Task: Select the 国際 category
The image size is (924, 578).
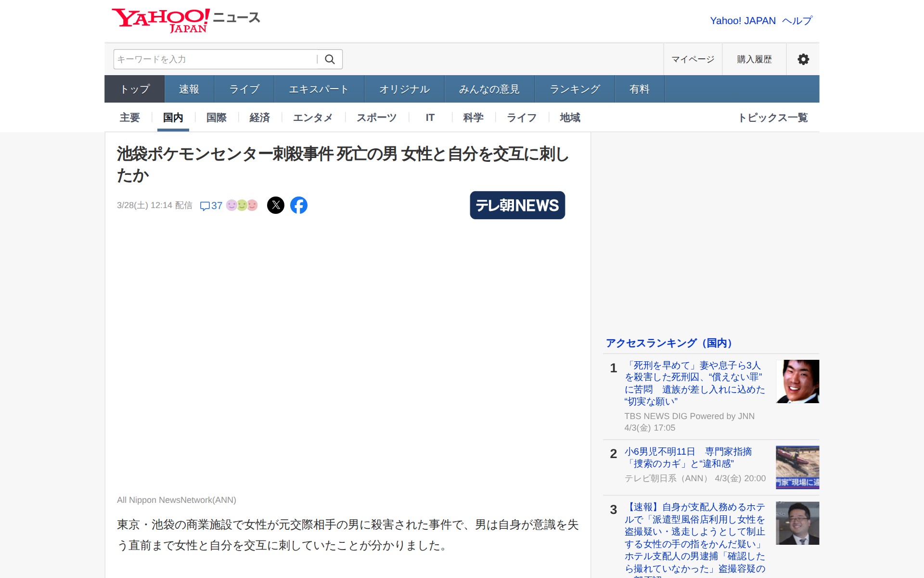Action: pos(216,118)
